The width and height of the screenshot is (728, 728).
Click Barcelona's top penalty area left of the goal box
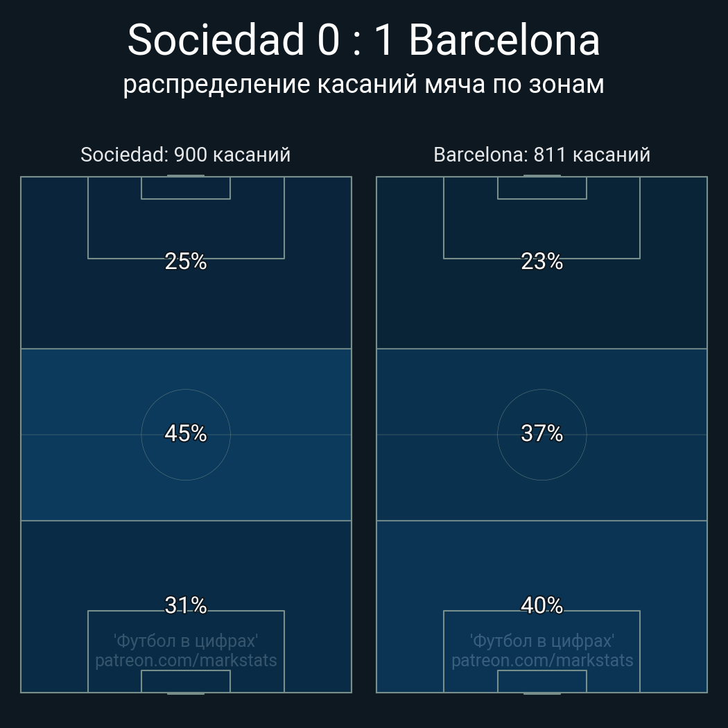pyautogui.click(x=470, y=218)
